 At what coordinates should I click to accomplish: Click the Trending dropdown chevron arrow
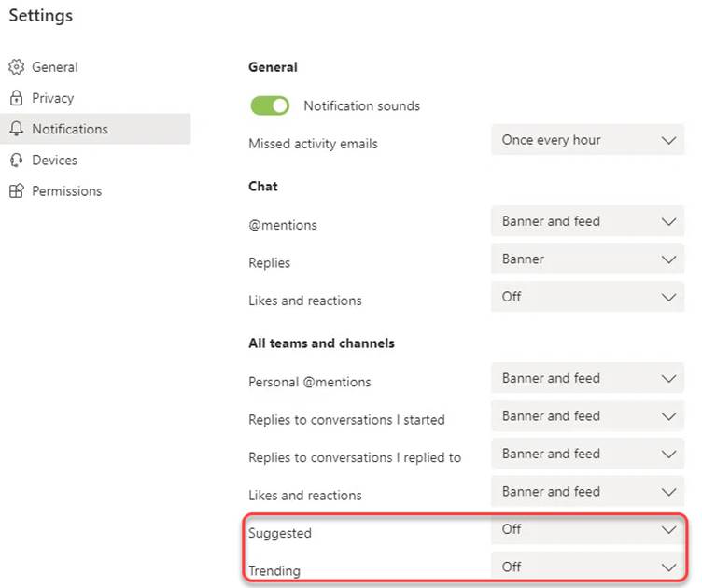click(x=669, y=567)
